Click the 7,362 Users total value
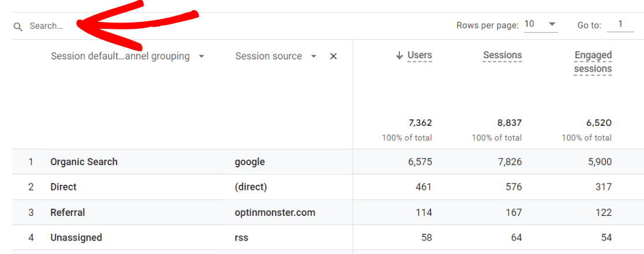The image size is (644, 254). coord(420,123)
